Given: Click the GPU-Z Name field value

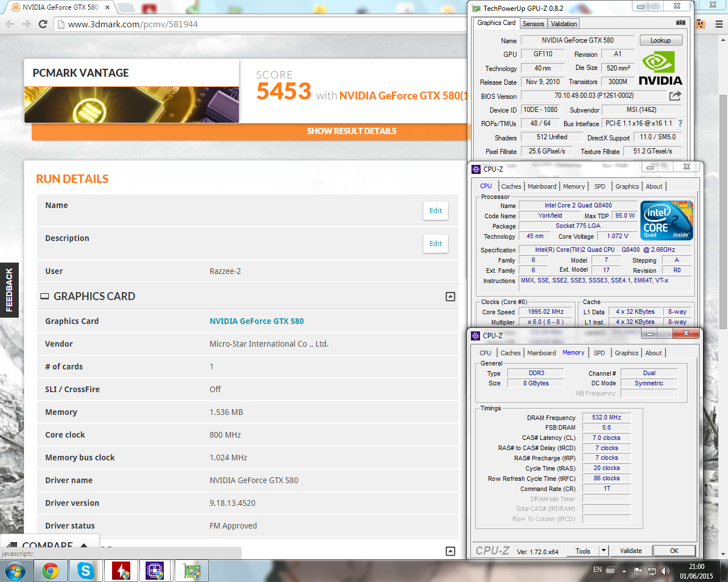Looking at the screenshot, I should [x=578, y=40].
